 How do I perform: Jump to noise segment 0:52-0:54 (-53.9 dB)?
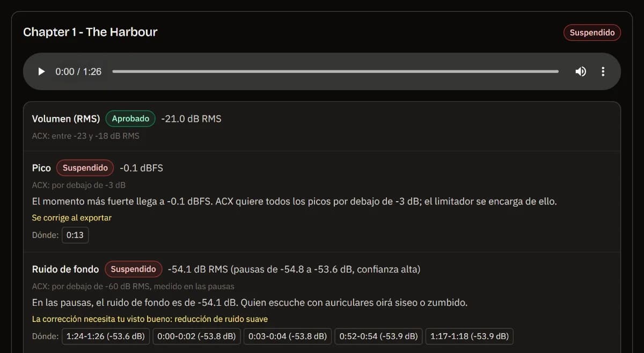pos(378,336)
